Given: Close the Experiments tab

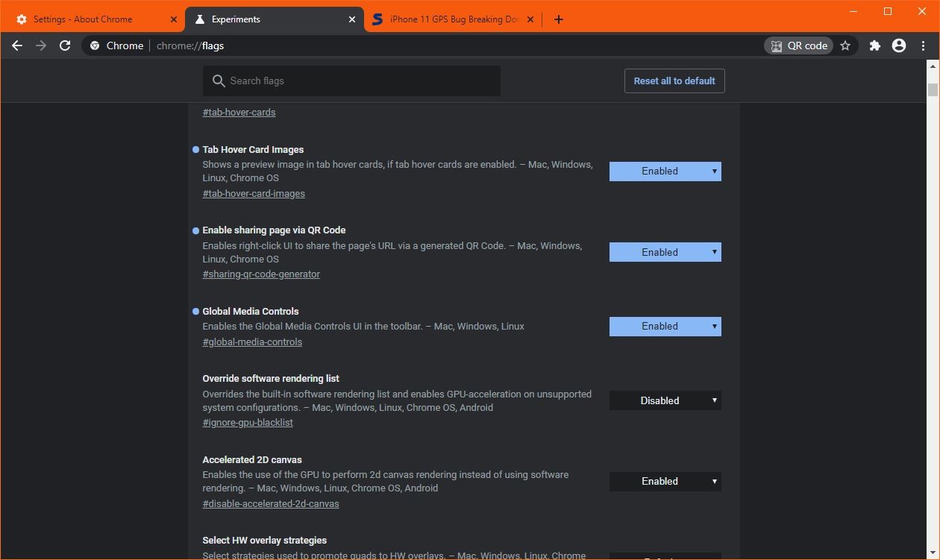Looking at the screenshot, I should [352, 19].
